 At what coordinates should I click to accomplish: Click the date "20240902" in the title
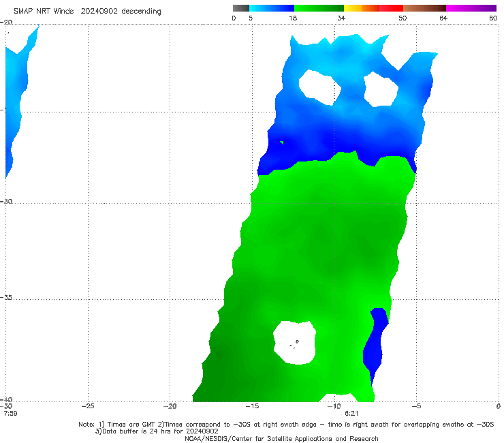[x=99, y=12]
